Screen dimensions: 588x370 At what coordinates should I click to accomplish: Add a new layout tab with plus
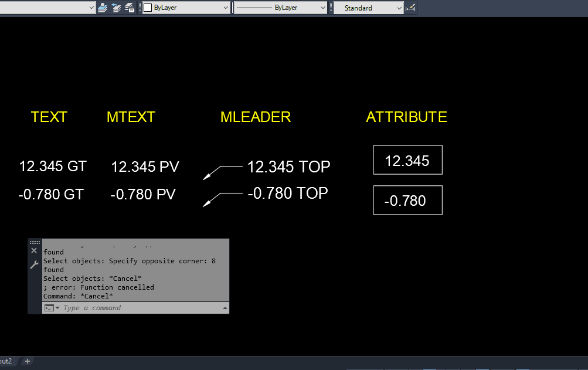pyautogui.click(x=28, y=361)
